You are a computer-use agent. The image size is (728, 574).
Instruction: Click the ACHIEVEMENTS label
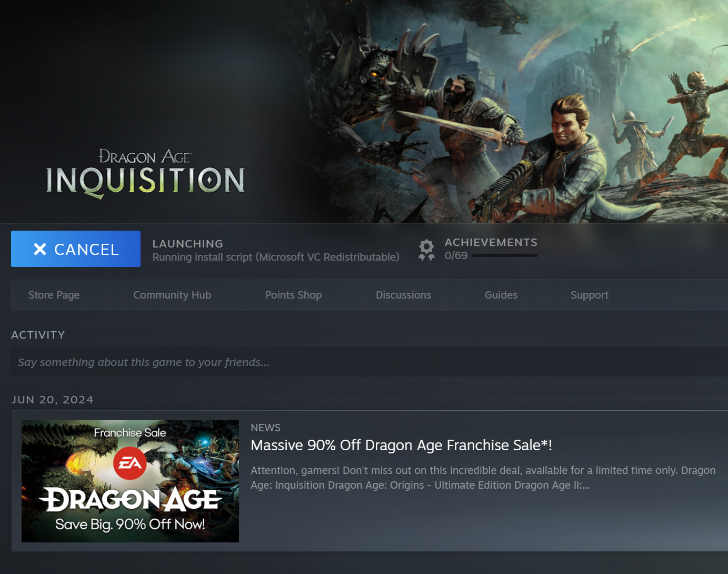point(491,242)
